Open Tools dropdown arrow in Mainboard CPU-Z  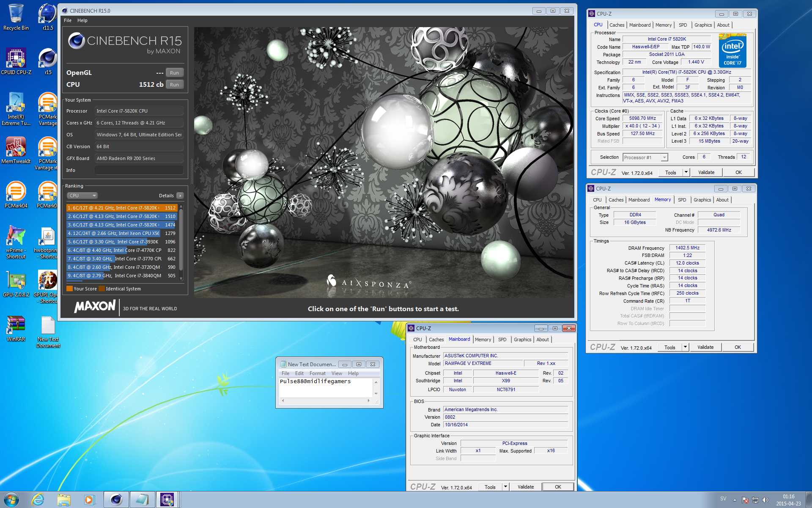(505, 487)
